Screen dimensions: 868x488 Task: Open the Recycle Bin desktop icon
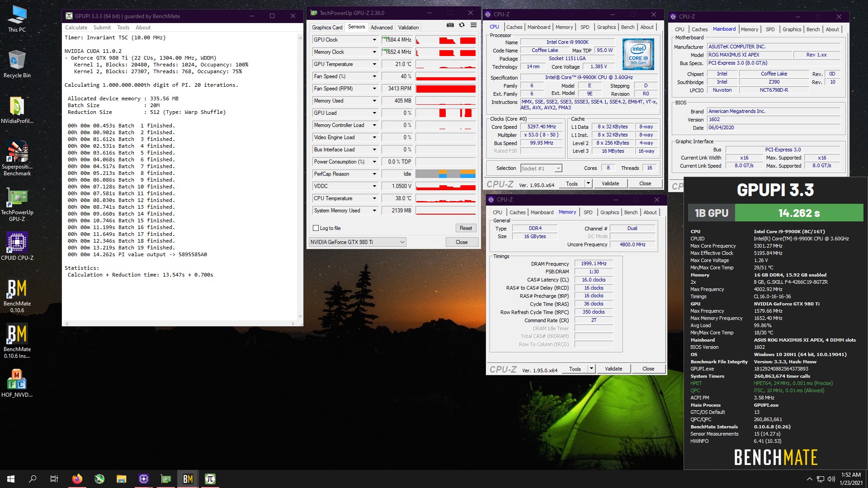tap(17, 64)
